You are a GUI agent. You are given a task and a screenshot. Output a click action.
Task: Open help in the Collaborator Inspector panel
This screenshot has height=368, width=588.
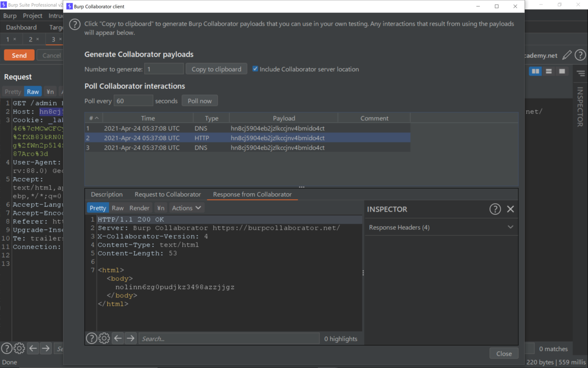tap(495, 209)
